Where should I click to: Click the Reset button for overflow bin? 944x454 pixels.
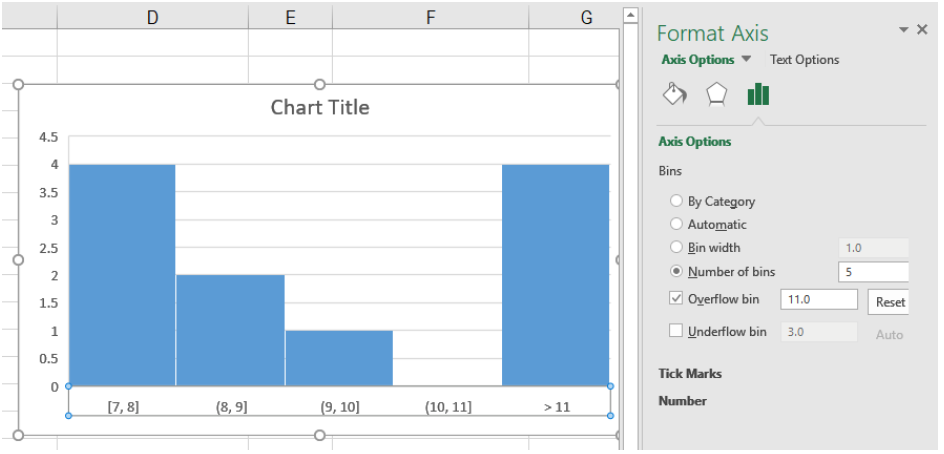click(x=888, y=302)
